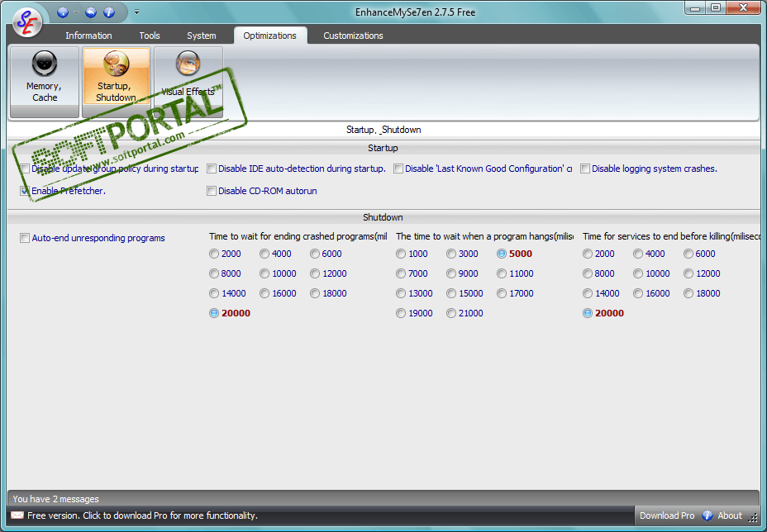Choose 15000 for program hangs wait

point(464,293)
